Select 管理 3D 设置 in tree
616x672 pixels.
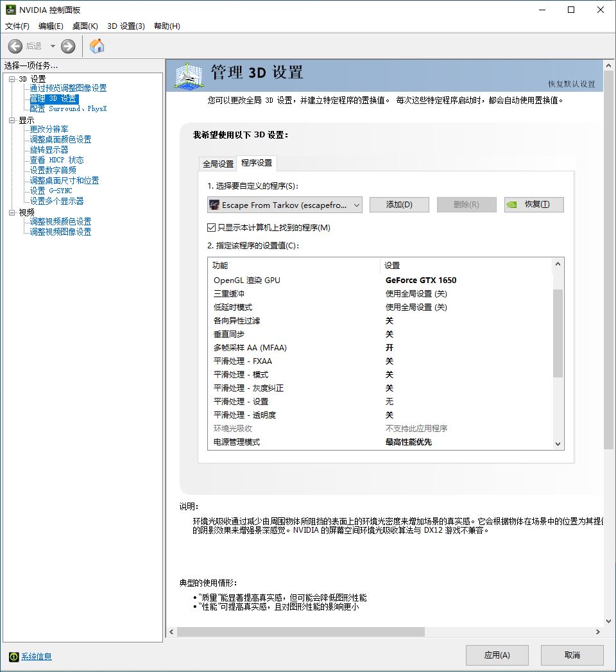point(53,98)
